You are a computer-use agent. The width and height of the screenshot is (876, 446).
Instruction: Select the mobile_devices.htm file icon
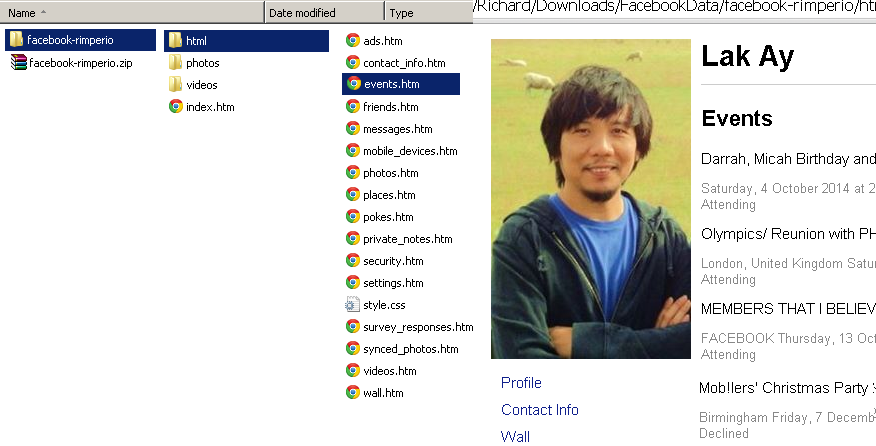tap(353, 150)
